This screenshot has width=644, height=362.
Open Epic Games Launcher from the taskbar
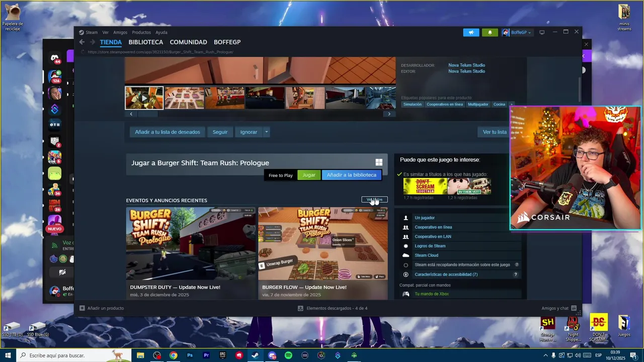[x=222, y=355]
